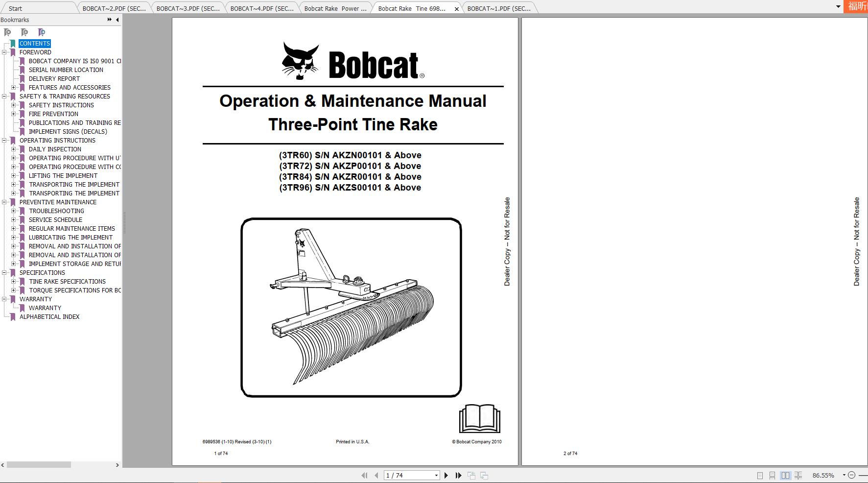Click the zoom out minus control
Viewport: 868px width, 483px height.
852,475
